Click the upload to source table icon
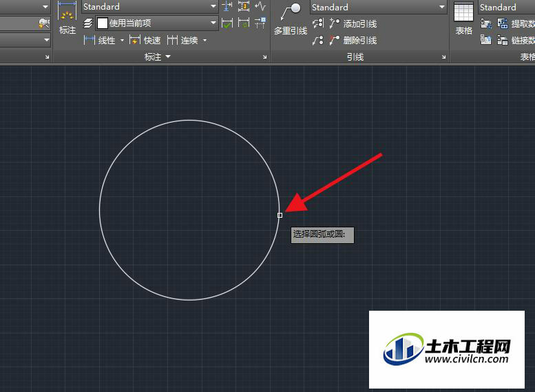The height and width of the screenshot is (392, 535). [486, 40]
